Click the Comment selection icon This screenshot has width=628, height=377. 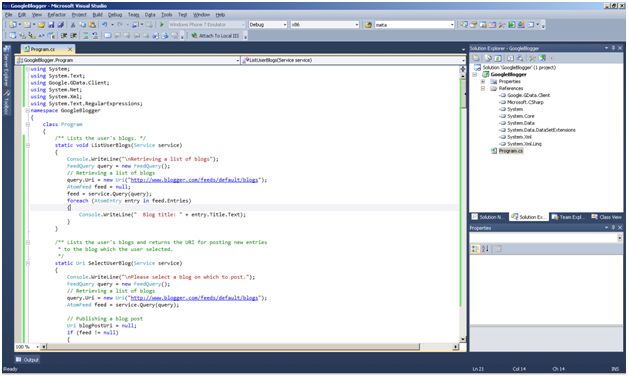pyautogui.click(x=85, y=36)
